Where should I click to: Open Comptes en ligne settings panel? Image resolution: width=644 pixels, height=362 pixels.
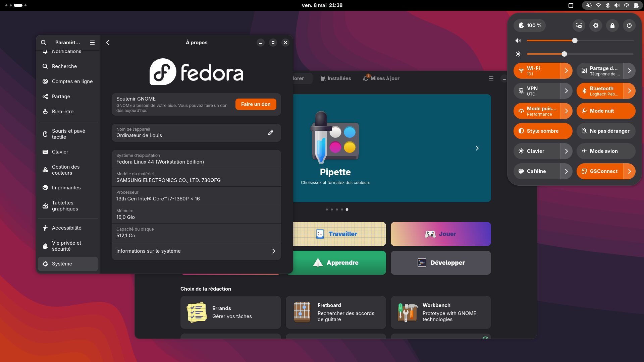68,81
